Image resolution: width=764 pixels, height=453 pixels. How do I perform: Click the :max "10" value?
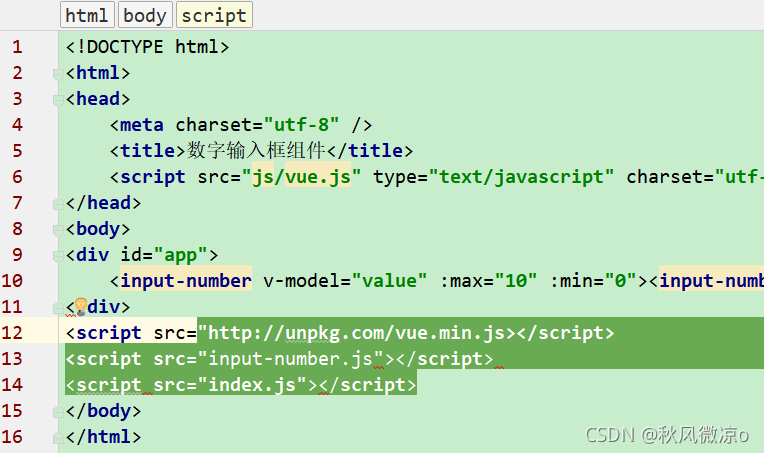point(516,281)
